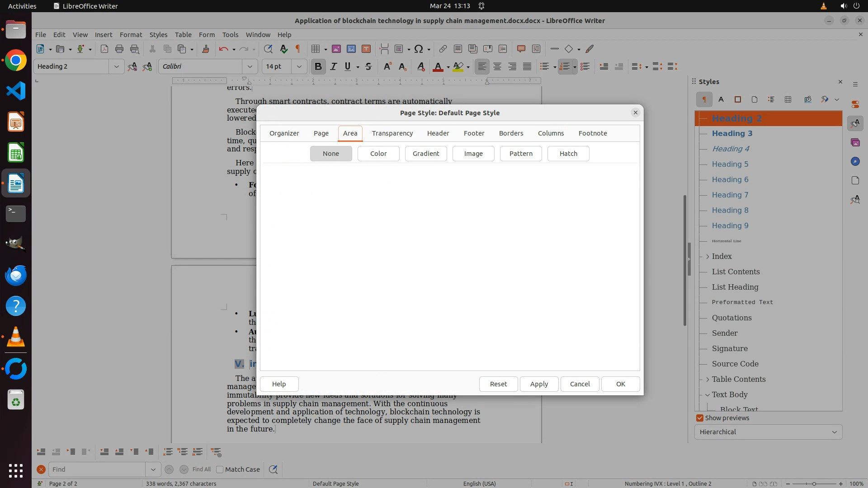The width and height of the screenshot is (868, 488).
Task: Click in the Find text field
Action: pyautogui.click(x=97, y=469)
